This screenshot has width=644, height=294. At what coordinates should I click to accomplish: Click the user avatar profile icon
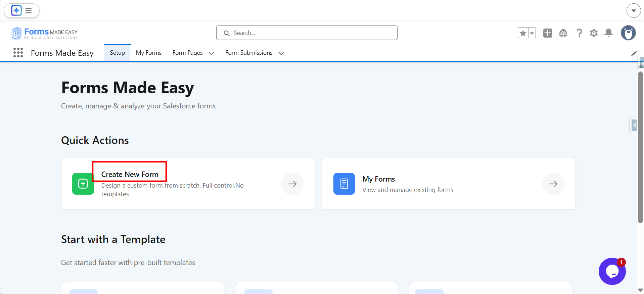click(628, 33)
